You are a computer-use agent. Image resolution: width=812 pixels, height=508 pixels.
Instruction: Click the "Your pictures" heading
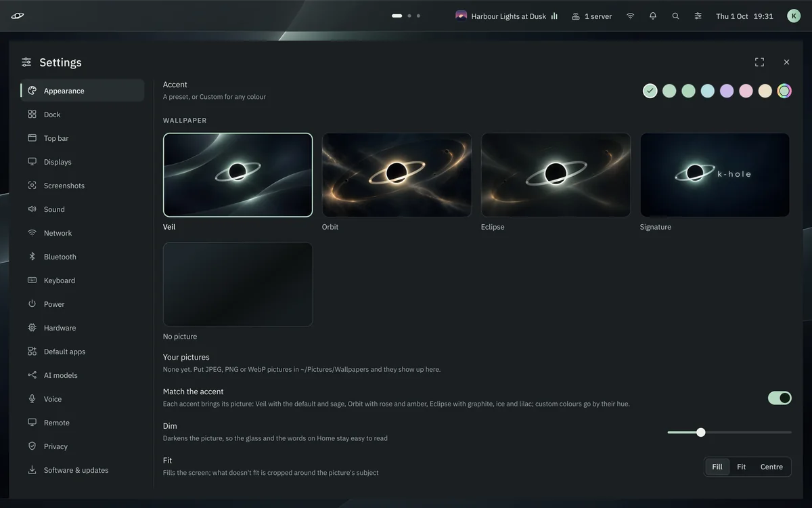(x=186, y=357)
